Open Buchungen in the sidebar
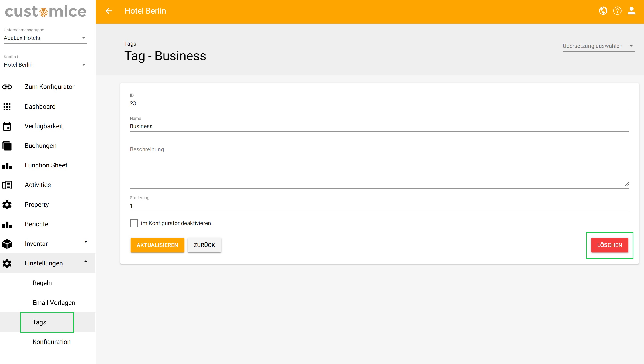644x364 pixels. [40, 146]
